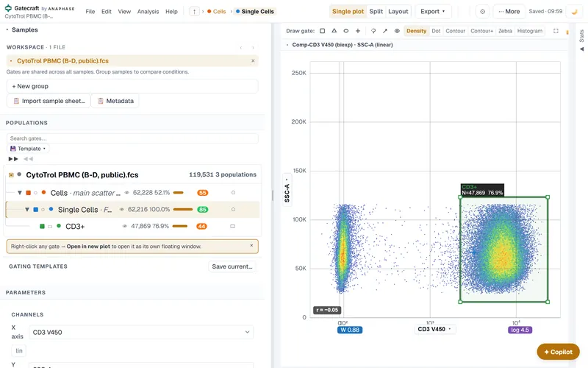Click the Gatecraft logo icon
The height and width of the screenshot is (368, 588).
8,8
